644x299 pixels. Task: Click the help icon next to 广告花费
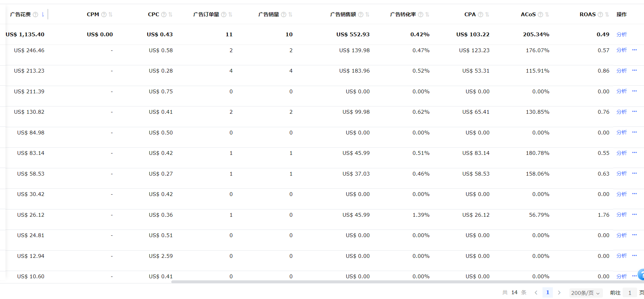click(35, 15)
